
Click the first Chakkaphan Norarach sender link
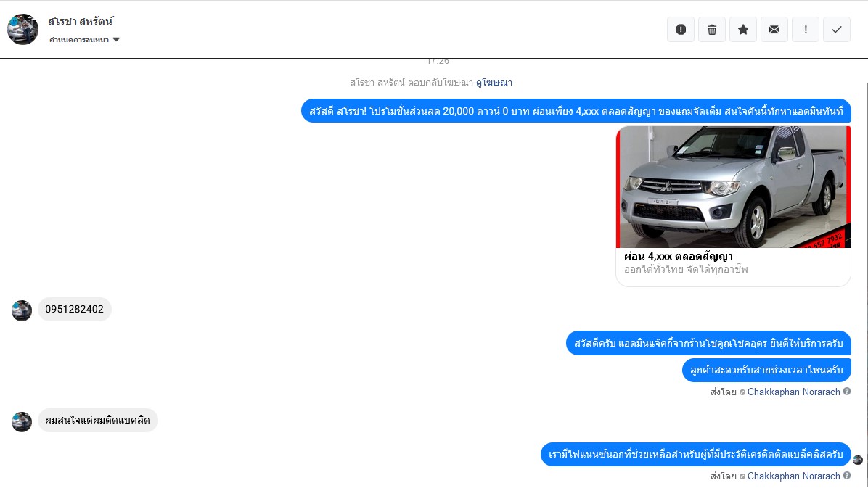(x=793, y=392)
